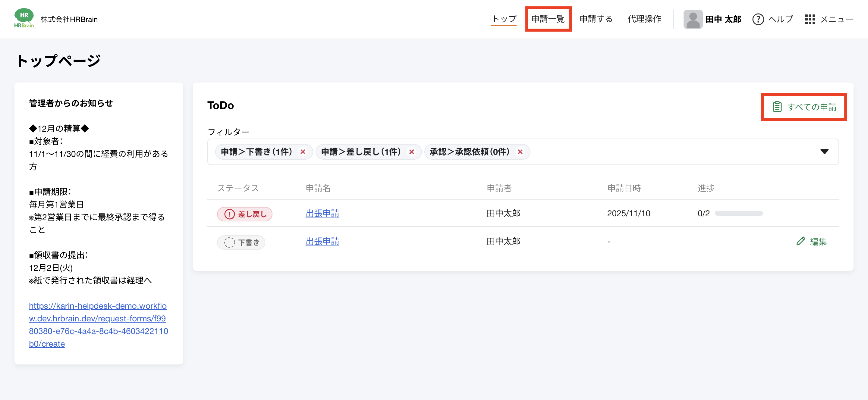
Task: Open the 代理操作 menu item
Action: click(x=644, y=19)
